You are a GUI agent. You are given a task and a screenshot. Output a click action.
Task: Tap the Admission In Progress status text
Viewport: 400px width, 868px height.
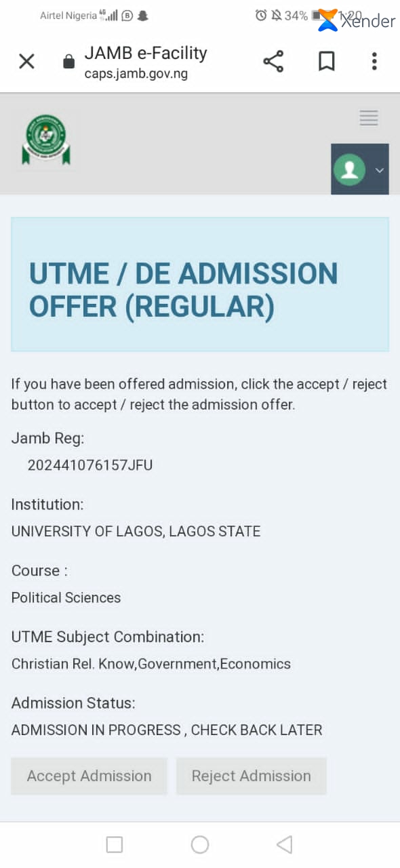tap(167, 730)
